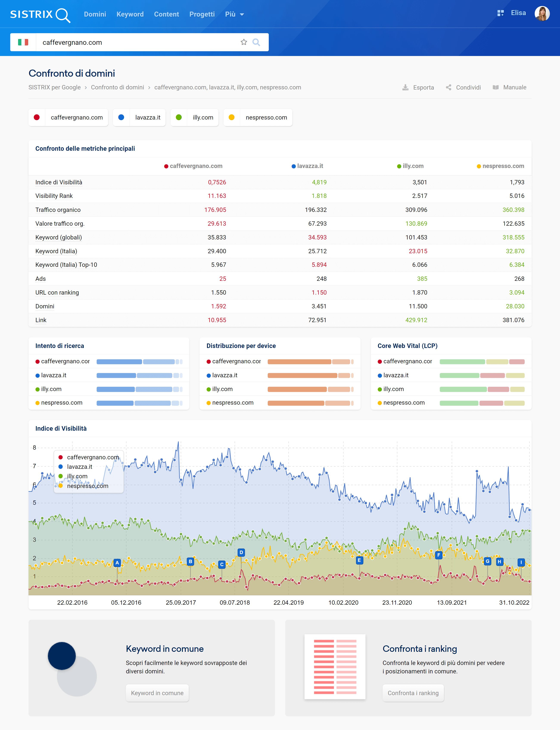Click the yellow nespresso.com color dot
560x730 pixels.
tap(232, 117)
